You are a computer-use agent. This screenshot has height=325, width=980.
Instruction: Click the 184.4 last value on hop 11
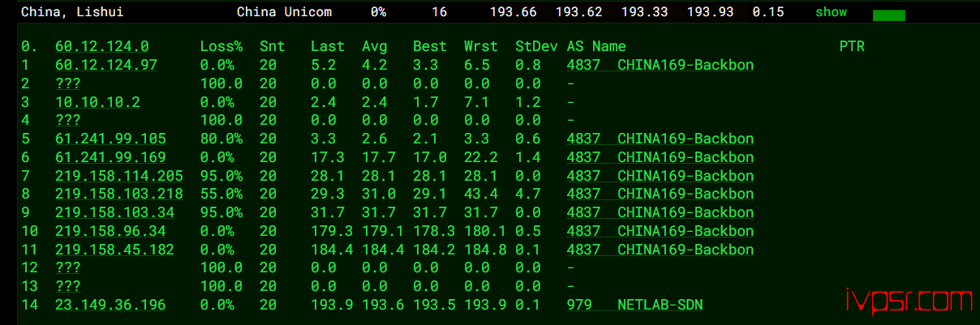click(332, 250)
